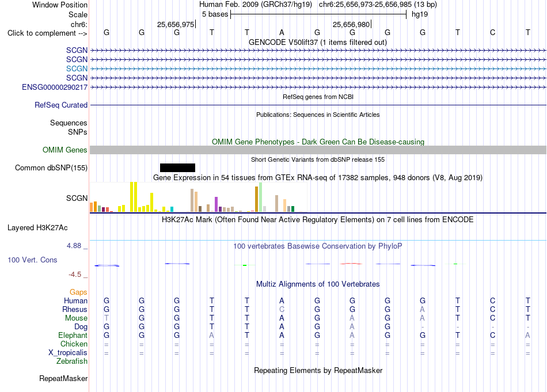Click the '5 bases' scale bar label
This screenshot has width=547, height=392.
215,14
